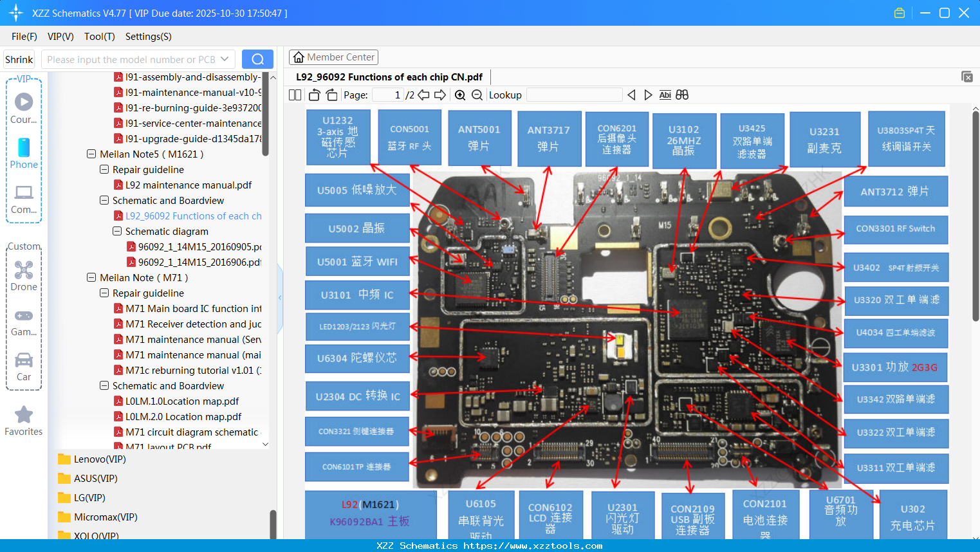Screen dimensions: 980x552
Task: Toggle two-page view in the PDF toolbar
Action: [295, 95]
